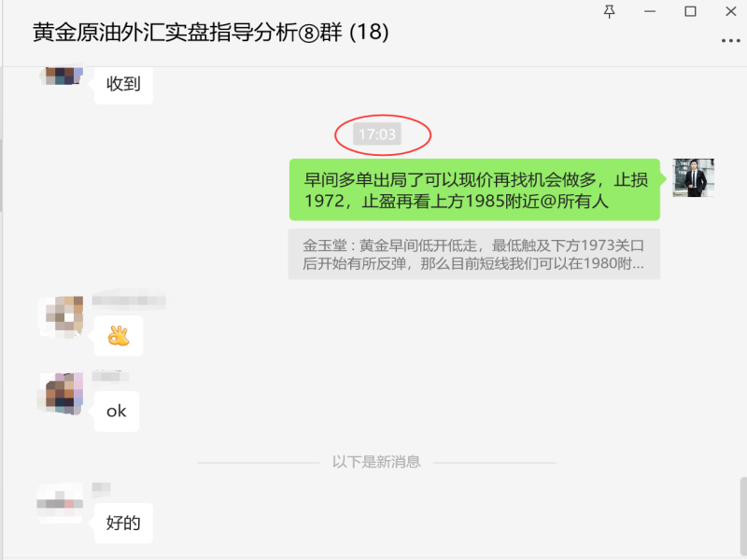Open the quoted 金玉堂 reply preview
The image size is (747, 560).
[x=474, y=254]
